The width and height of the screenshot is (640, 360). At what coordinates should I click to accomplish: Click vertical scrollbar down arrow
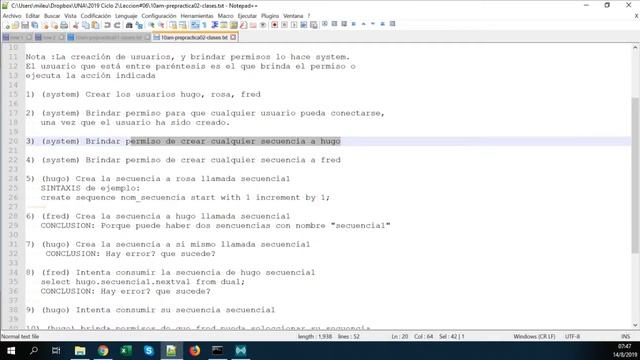pyautogui.click(x=635, y=325)
